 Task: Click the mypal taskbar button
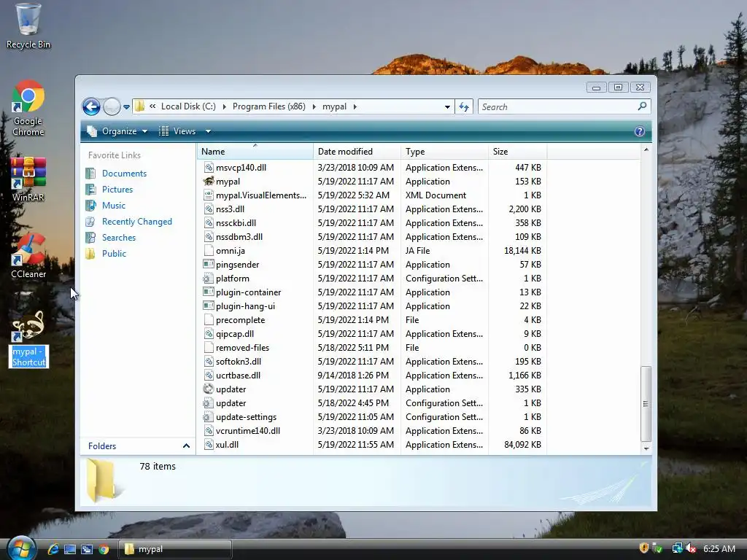click(175, 549)
